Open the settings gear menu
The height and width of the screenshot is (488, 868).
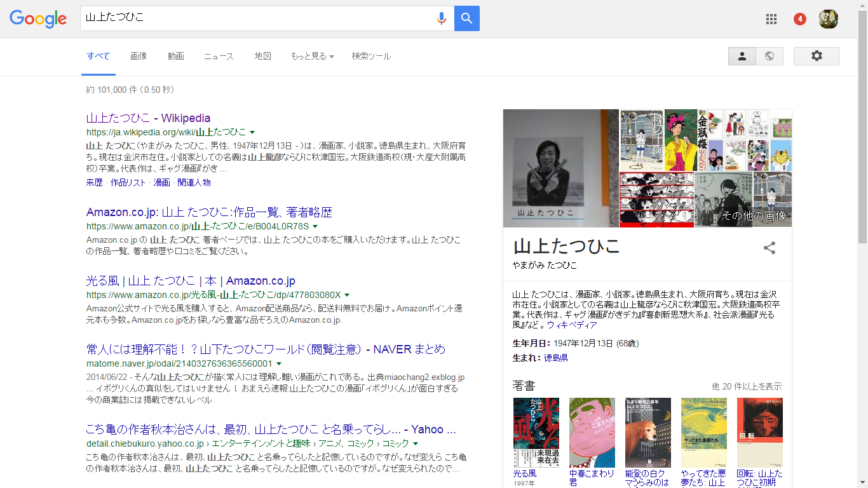(x=817, y=56)
